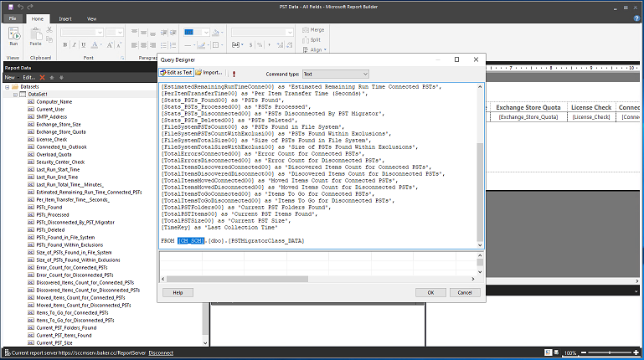
Task: Click the increase indent icon
Action: coord(173,33)
